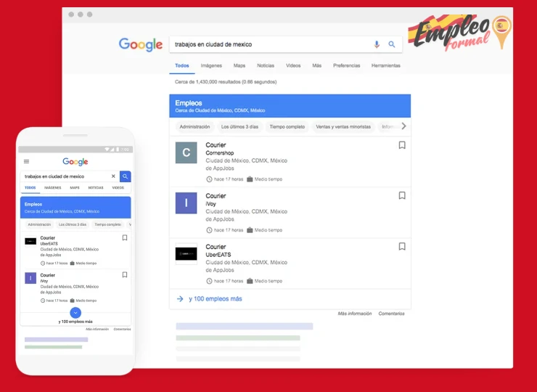The height and width of the screenshot is (392, 537).
Task: Apply 'Los últimos 3 días' chip on desktop
Action: pos(239,127)
